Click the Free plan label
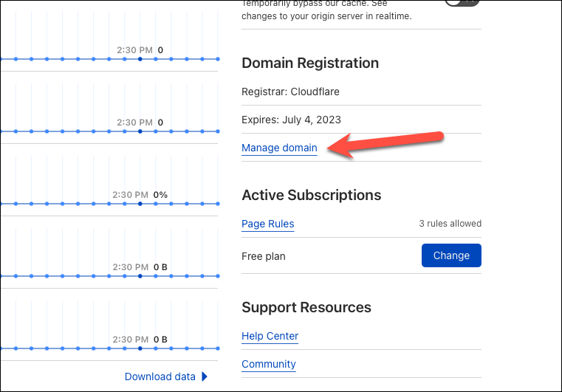This screenshot has width=562, height=392. (x=264, y=256)
